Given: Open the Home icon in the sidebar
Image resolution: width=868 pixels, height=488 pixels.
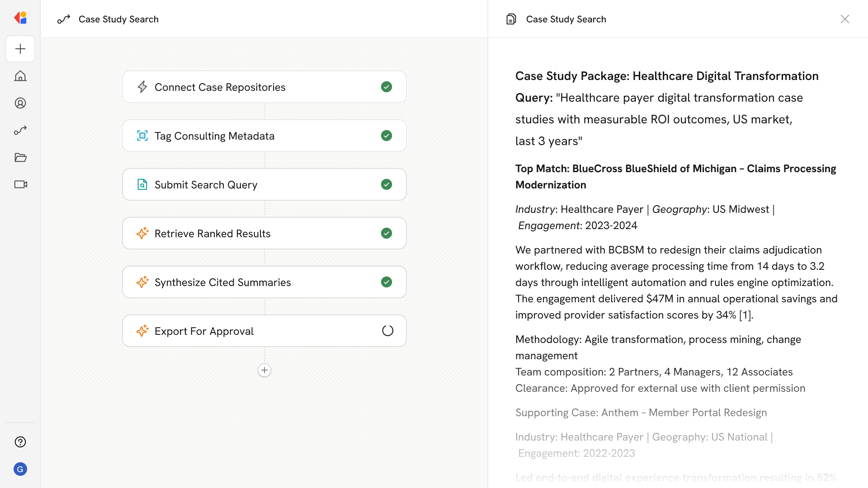Looking at the screenshot, I should click(x=20, y=76).
